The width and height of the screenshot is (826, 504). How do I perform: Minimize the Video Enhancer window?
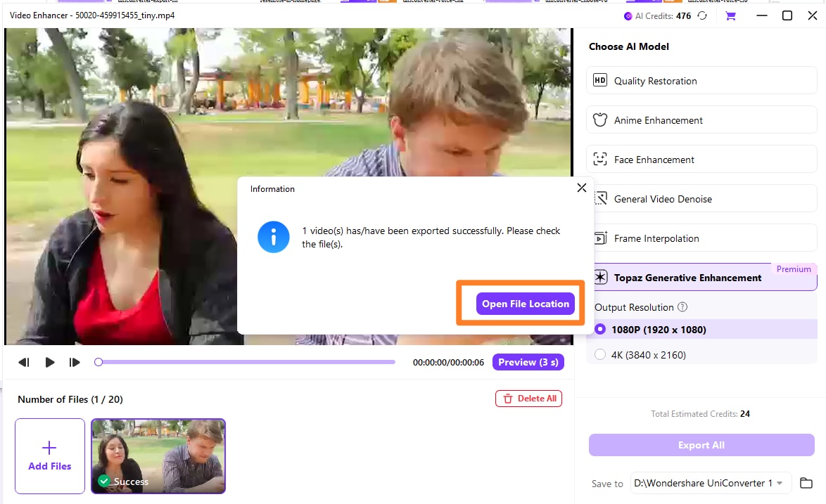(762, 15)
